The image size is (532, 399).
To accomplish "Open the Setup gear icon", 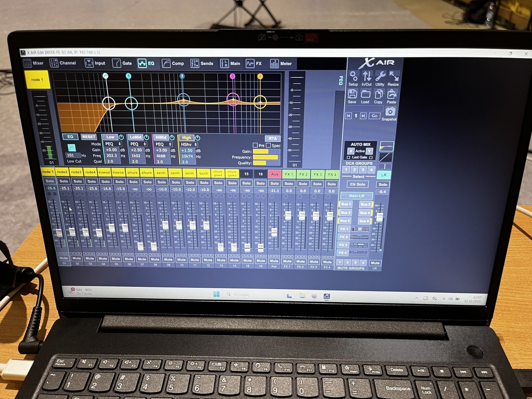I will click(353, 76).
